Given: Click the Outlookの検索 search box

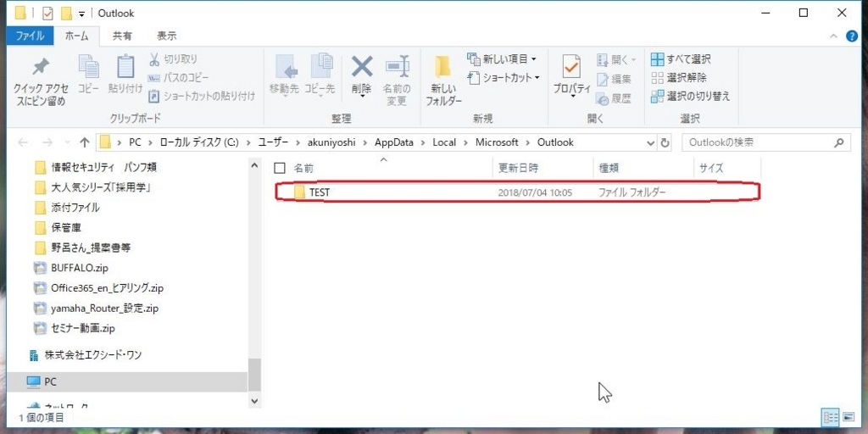Looking at the screenshot, I should pos(765,142).
